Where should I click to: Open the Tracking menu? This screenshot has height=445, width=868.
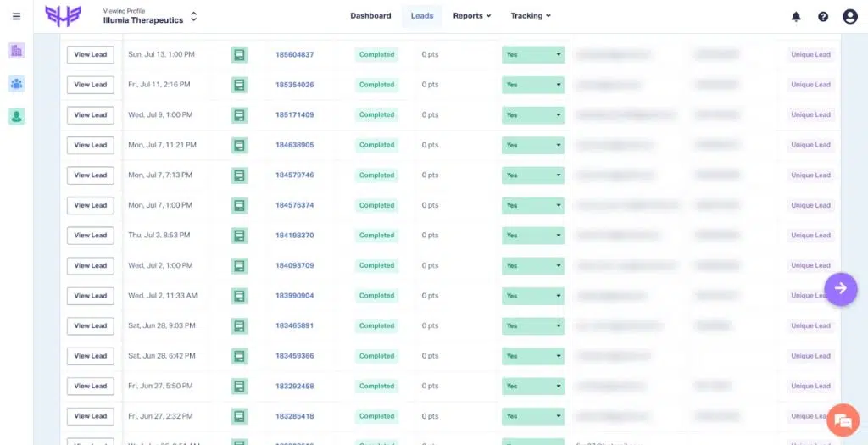click(x=530, y=16)
